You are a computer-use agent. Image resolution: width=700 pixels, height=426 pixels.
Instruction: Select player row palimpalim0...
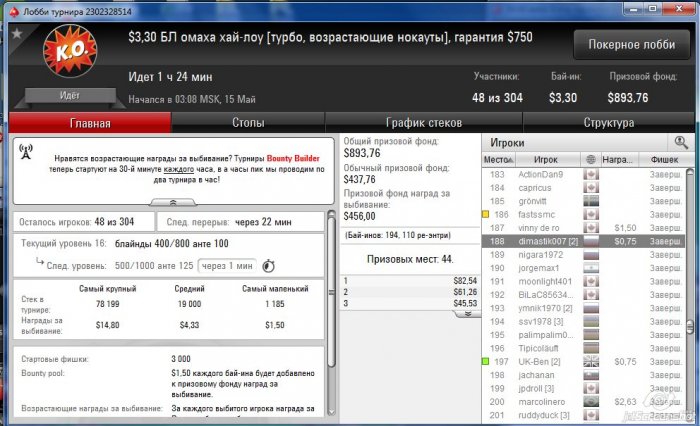(583, 335)
